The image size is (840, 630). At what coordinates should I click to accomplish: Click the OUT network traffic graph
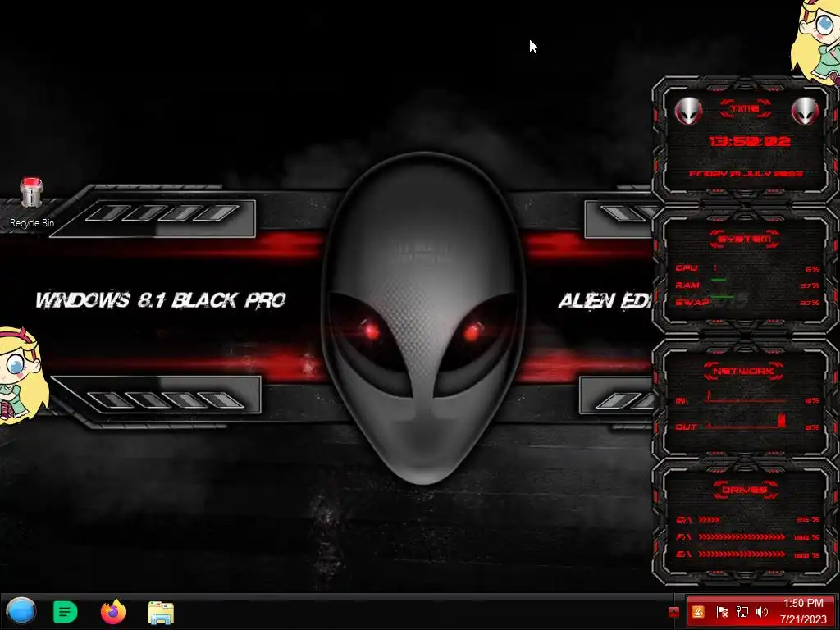pos(746,422)
